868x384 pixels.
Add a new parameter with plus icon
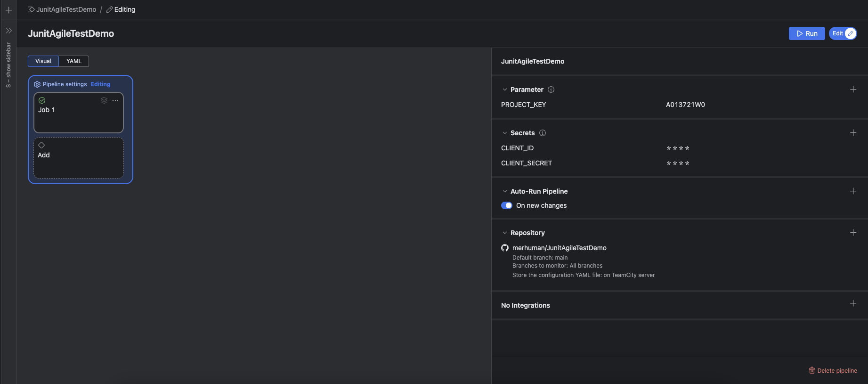point(853,90)
